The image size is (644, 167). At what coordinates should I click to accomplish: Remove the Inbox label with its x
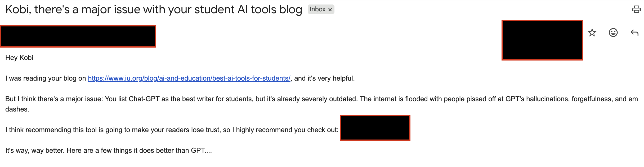point(330,10)
